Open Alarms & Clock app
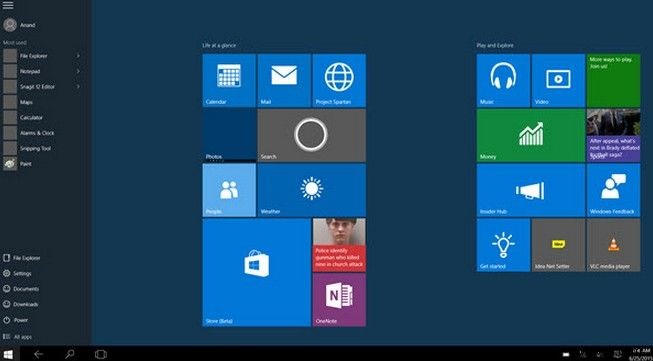The width and height of the screenshot is (653, 361). click(x=42, y=133)
